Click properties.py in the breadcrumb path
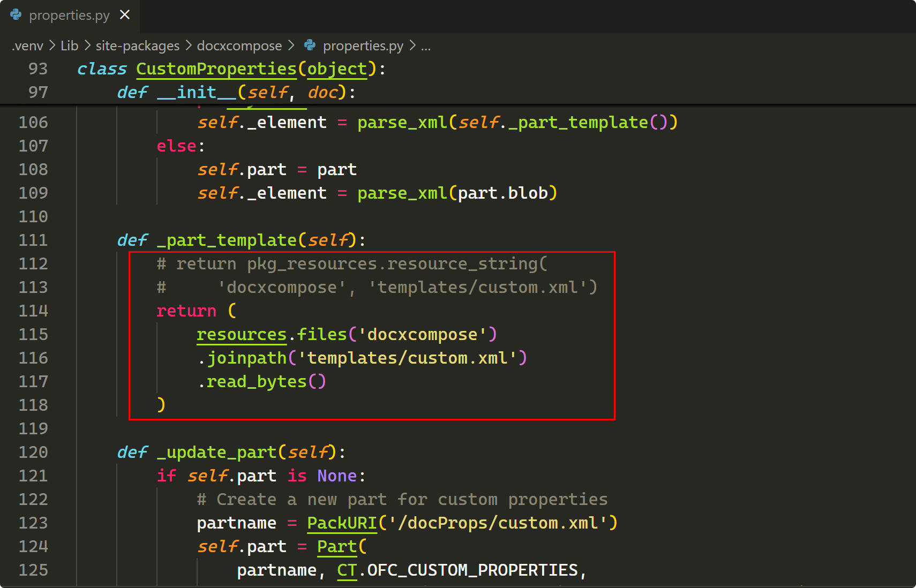This screenshot has width=916, height=588. pyautogui.click(x=363, y=46)
